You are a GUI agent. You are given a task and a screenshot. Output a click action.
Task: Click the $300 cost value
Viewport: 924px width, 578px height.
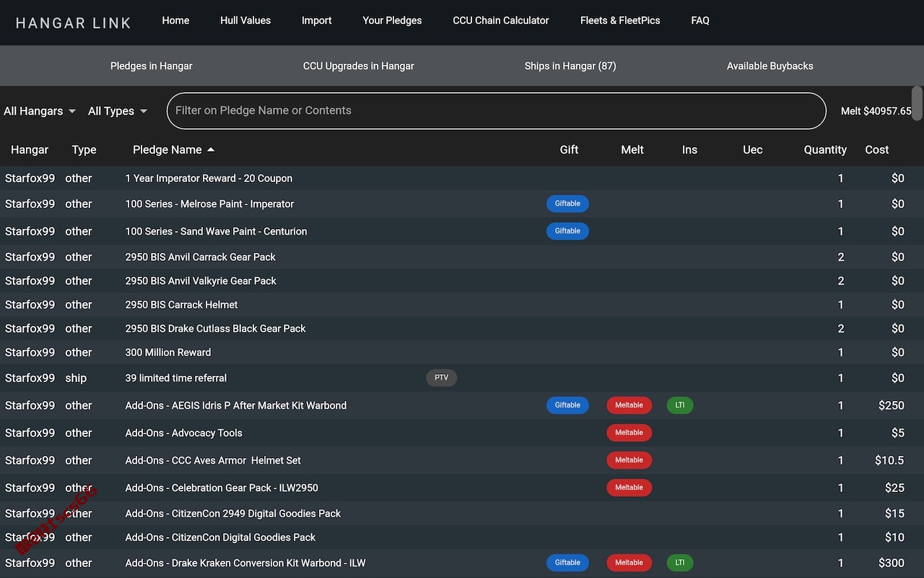pyautogui.click(x=892, y=563)
